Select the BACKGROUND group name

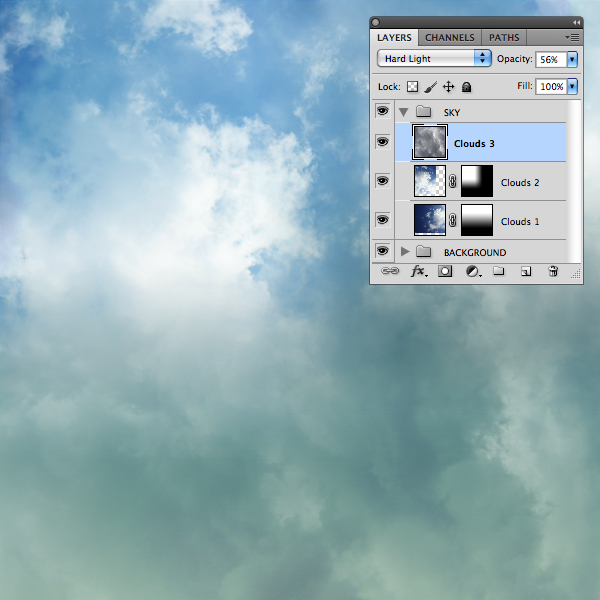click(x=475, y=253)
